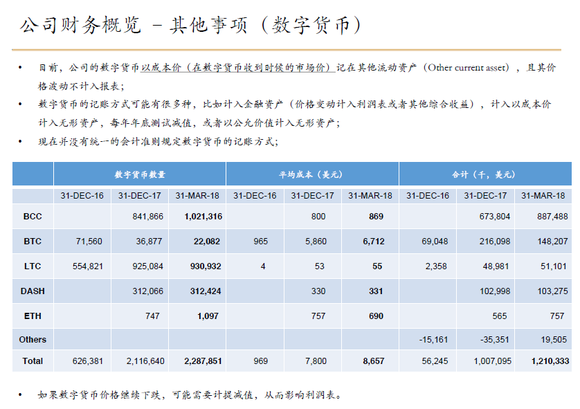
Task: Select the Others cell showing -35,351
Action: click(x=495, y=339)
